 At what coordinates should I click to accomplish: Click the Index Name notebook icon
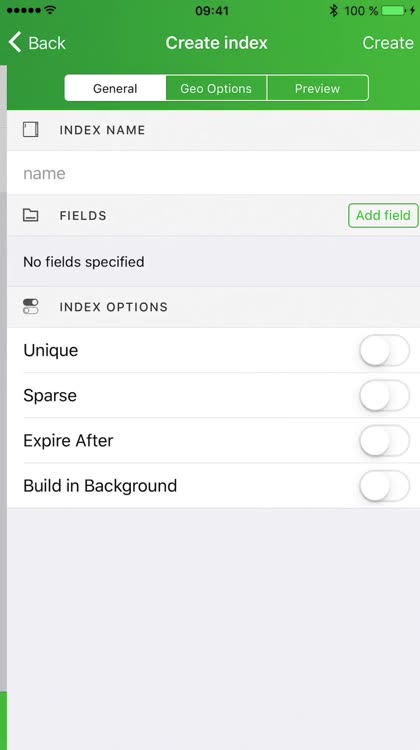pos(31,130)
